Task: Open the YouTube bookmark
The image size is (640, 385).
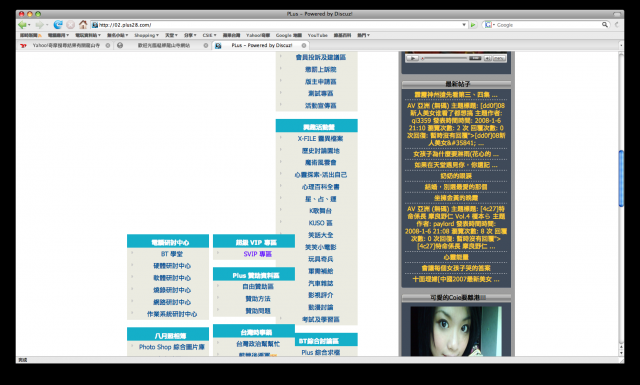Action: click(318, 36)
